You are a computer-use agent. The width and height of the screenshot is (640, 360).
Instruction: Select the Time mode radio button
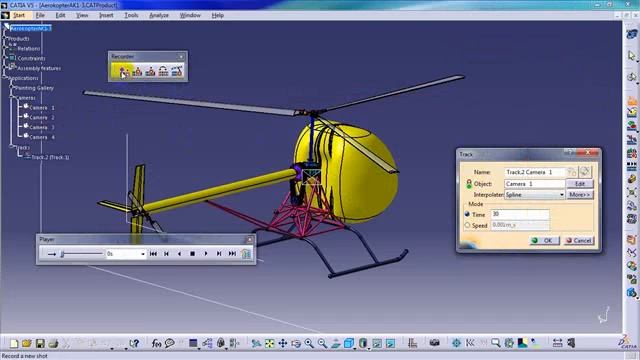tap(467, 214)
